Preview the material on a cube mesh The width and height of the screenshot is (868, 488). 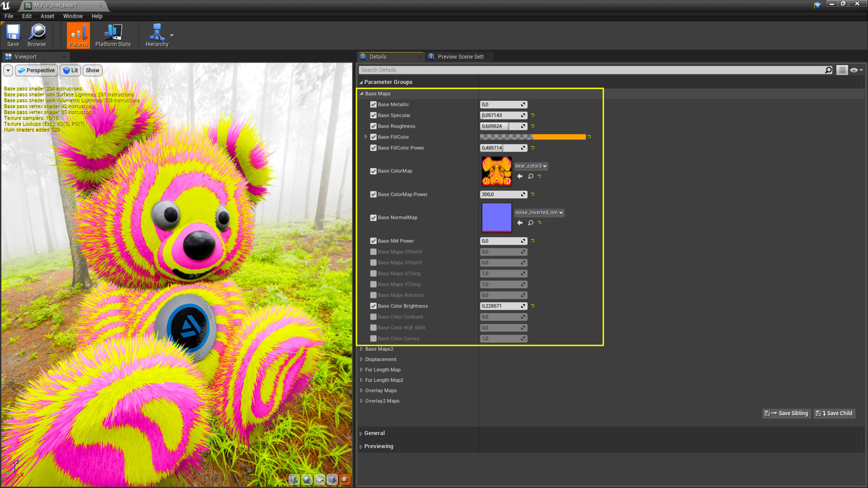tap(332, 479)
